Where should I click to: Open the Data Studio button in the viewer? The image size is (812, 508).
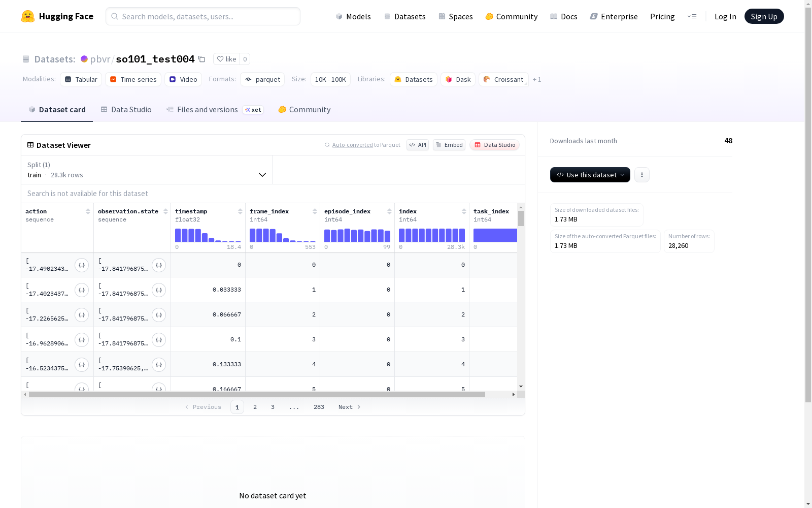tap(494, 145)
